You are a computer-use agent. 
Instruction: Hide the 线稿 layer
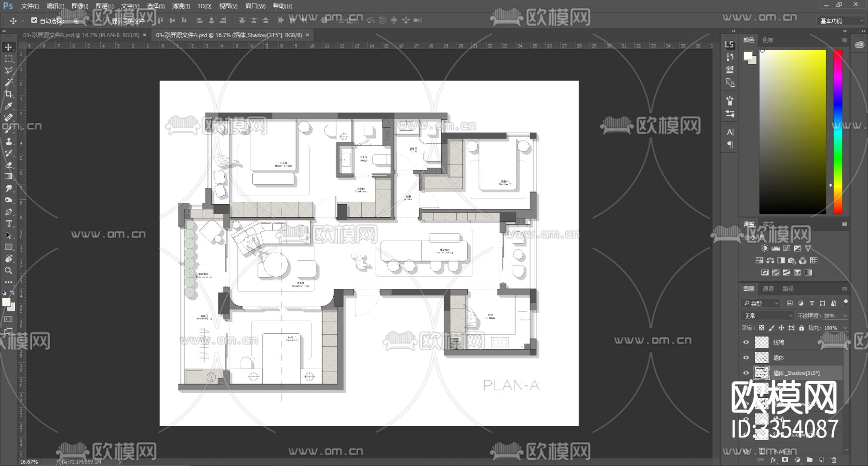(x=746, y=342)
